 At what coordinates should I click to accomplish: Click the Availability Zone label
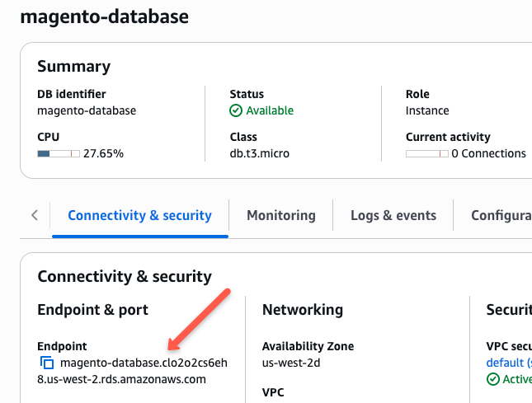pos(308,346)
